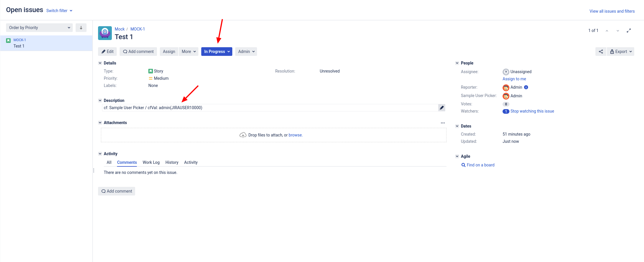Open the In Progress status dropdown

pyautogui.click(x=216, y=51)
